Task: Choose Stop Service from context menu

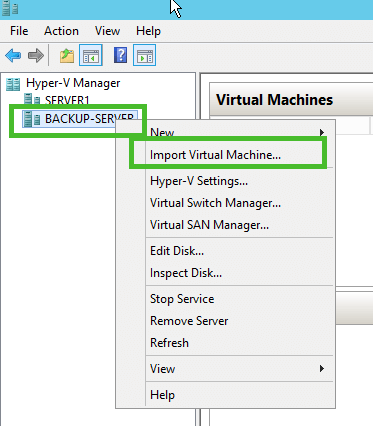Action: point(182,299)
